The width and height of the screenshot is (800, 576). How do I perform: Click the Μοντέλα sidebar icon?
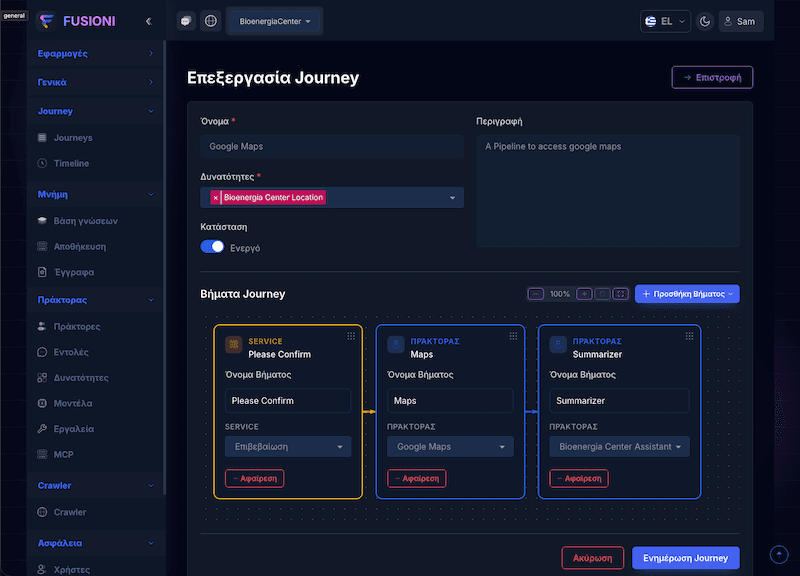42,404
